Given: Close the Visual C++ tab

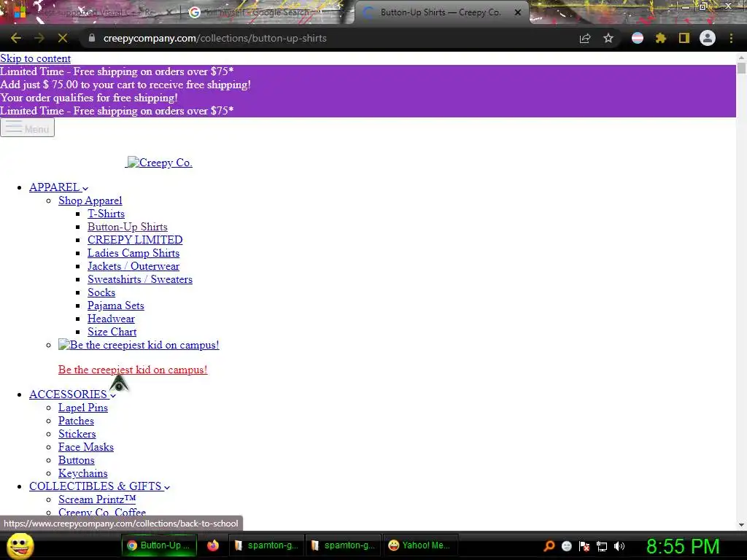Looking at the screenshot, I should [x=169, y=12].
